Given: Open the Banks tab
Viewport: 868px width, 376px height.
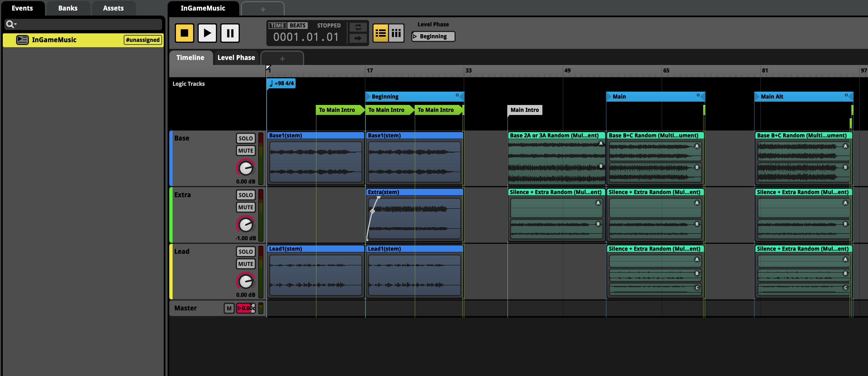Looking at the screenshot, I should pos(68,8).
